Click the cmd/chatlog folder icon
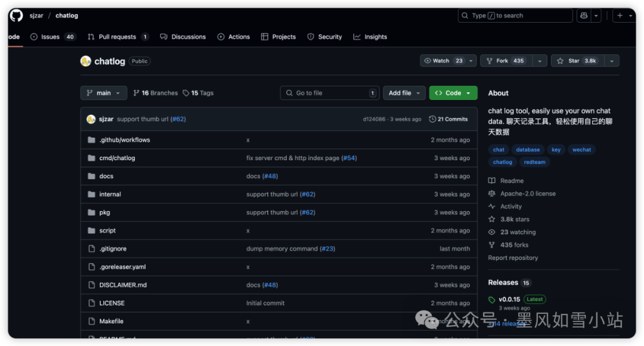This screenshot has width=644, height=346. [92, 158]
